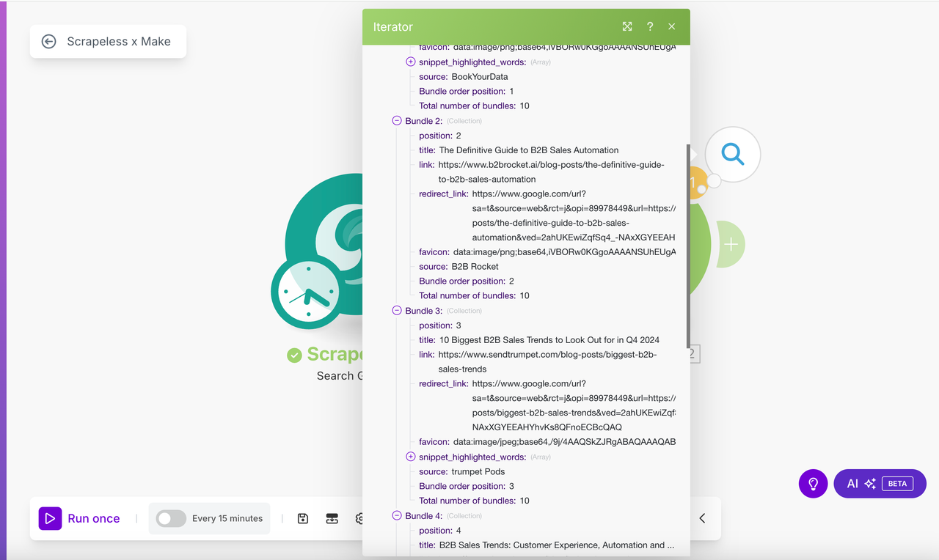Click 'position: 3' row in Bundle 3
The image size is (939, 560).
click(440, 325)
